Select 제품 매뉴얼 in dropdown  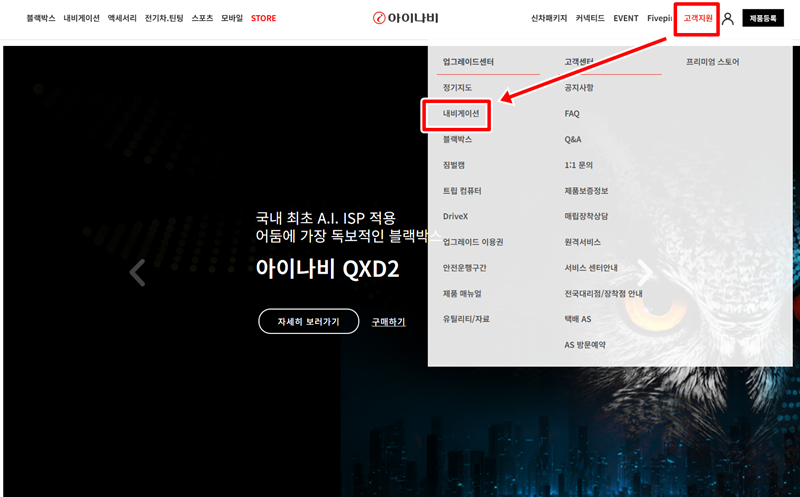(x=462, y=293)
